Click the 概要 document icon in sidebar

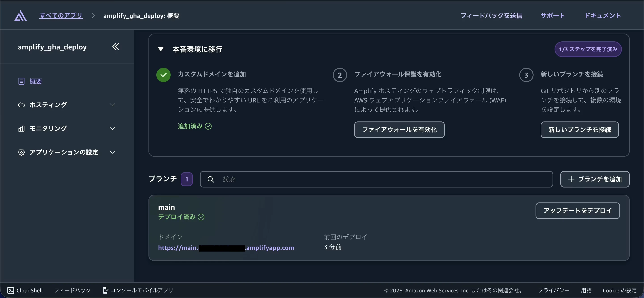21,81
